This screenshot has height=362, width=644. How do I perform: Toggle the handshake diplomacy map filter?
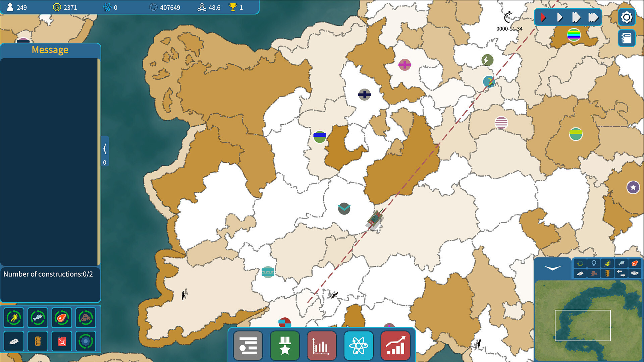point(635,274)
